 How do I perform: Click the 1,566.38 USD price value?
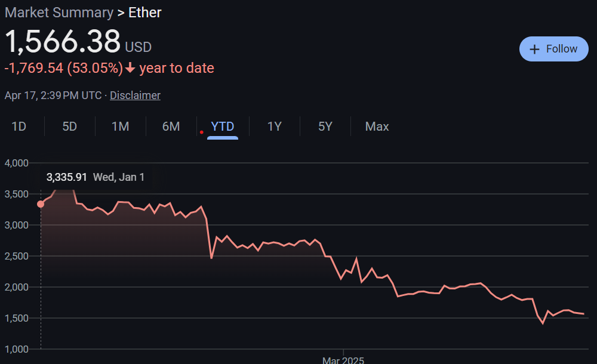(x=78, y=41)
